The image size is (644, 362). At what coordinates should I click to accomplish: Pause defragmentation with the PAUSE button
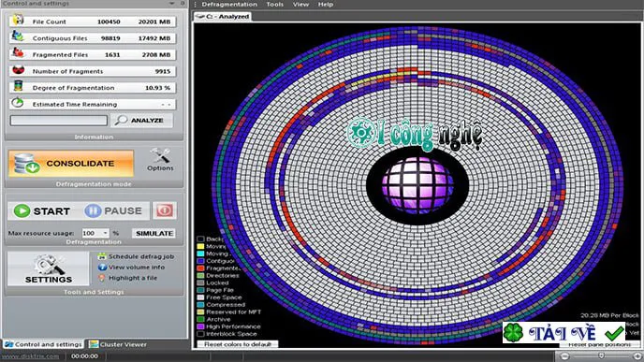coord(113,211)
